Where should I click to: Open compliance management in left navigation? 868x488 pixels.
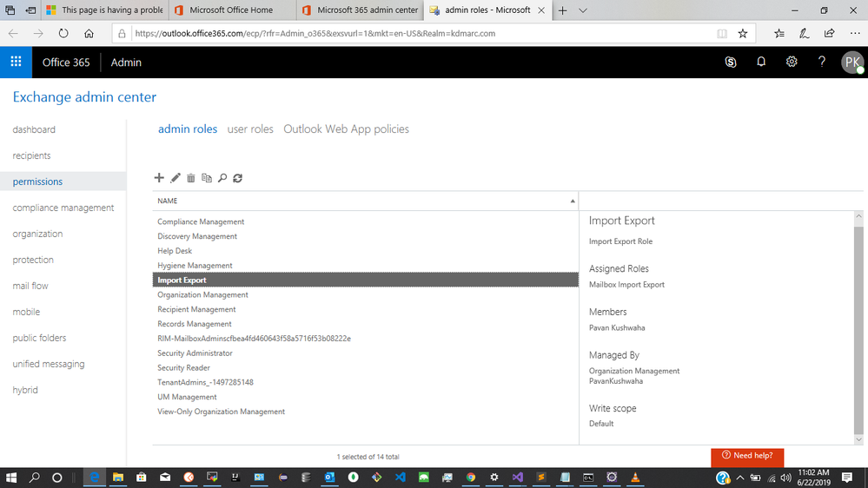[x=63, y=208]
